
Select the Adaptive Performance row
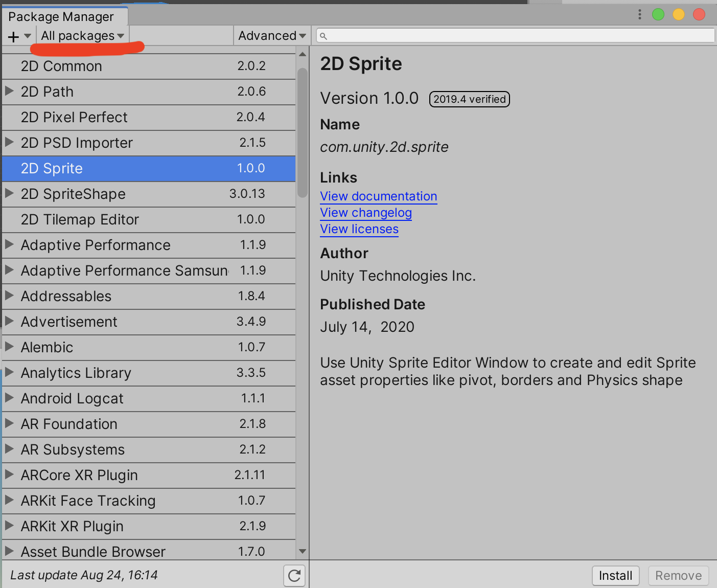149,245
